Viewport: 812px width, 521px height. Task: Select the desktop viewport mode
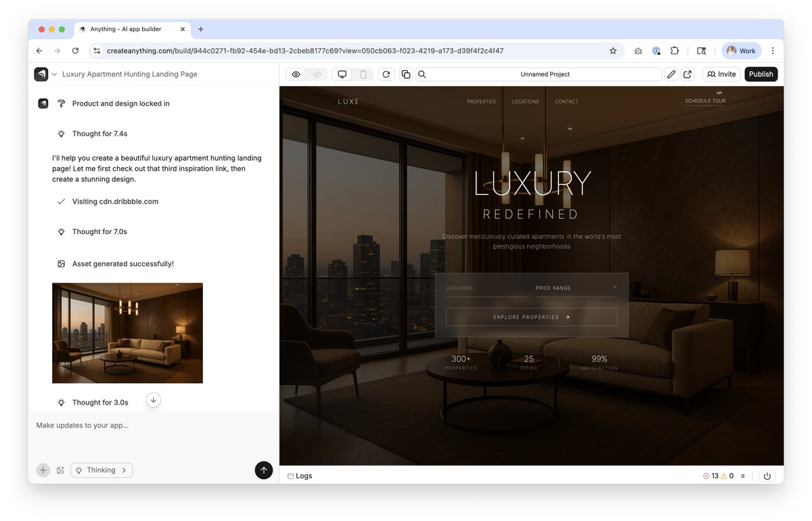[342, 74]
